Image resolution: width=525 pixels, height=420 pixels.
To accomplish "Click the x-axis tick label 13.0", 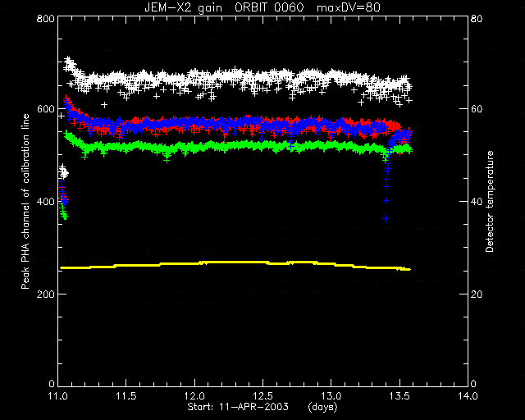I will coord(331,396).
